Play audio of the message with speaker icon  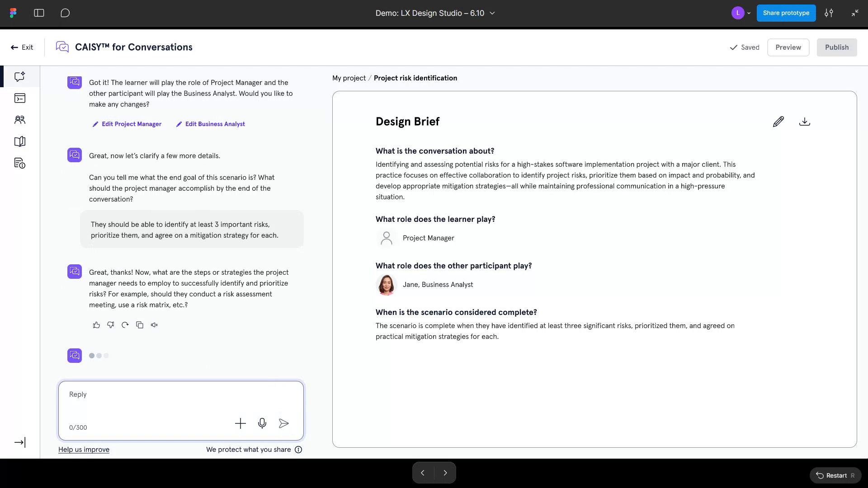[x=154, y=325]
